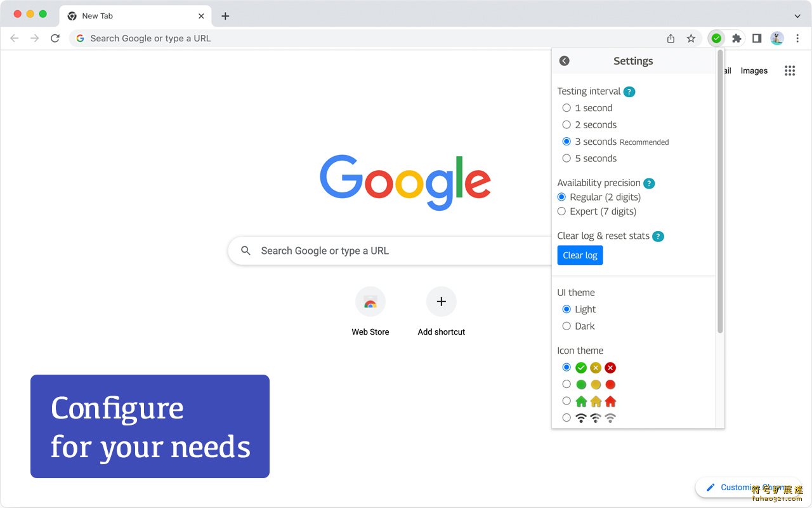The width and height of the screenshot is (812, 508).
Task: Switch to the New Tab tab
Action: point(135,16)
